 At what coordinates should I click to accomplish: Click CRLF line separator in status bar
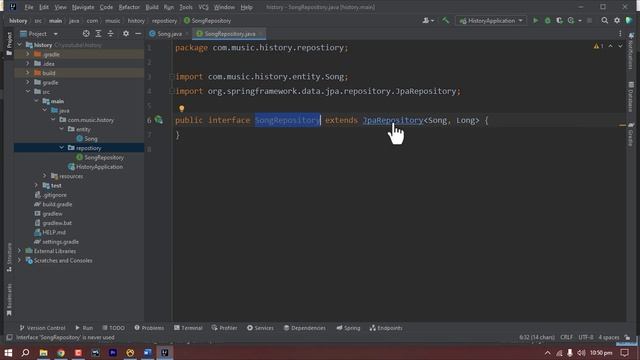566,337
